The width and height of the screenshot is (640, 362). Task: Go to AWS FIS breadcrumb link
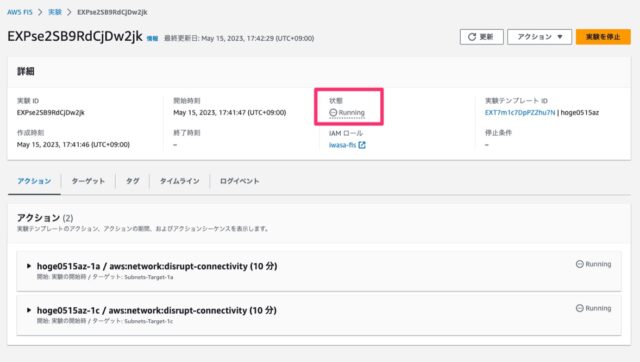[x=20, y=12]
